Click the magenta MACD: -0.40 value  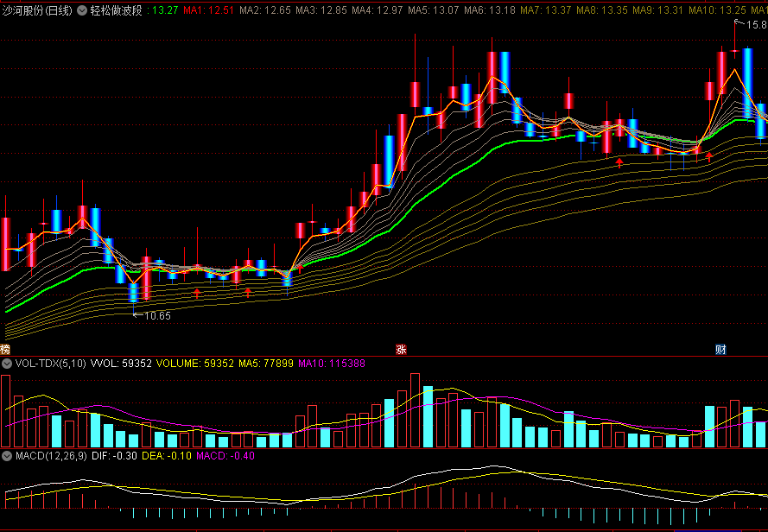(225, 456)
